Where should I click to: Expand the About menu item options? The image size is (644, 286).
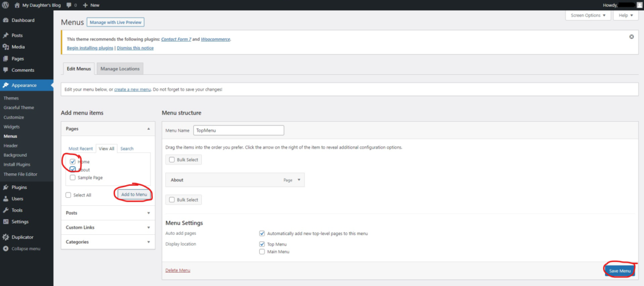(299, 180)
